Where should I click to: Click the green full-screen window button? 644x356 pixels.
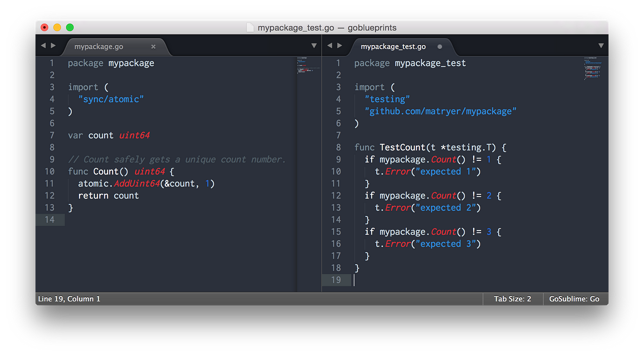[70, 28]
